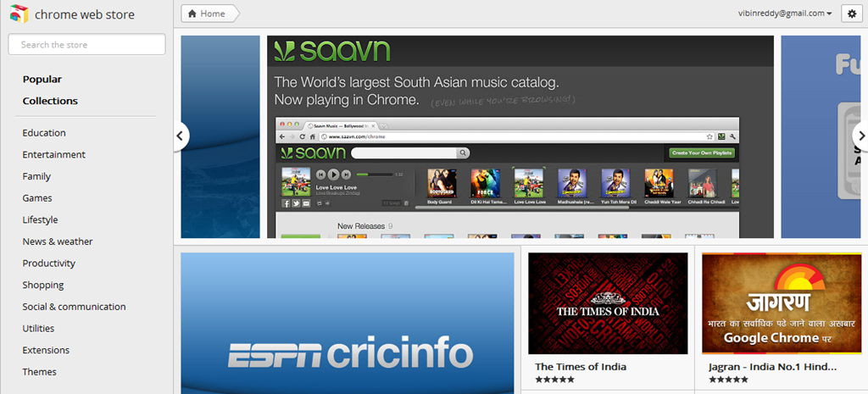The height and width of the screenshot is (394, 868).
Task: Select the Social & communication category
Action: coord(75,307)
